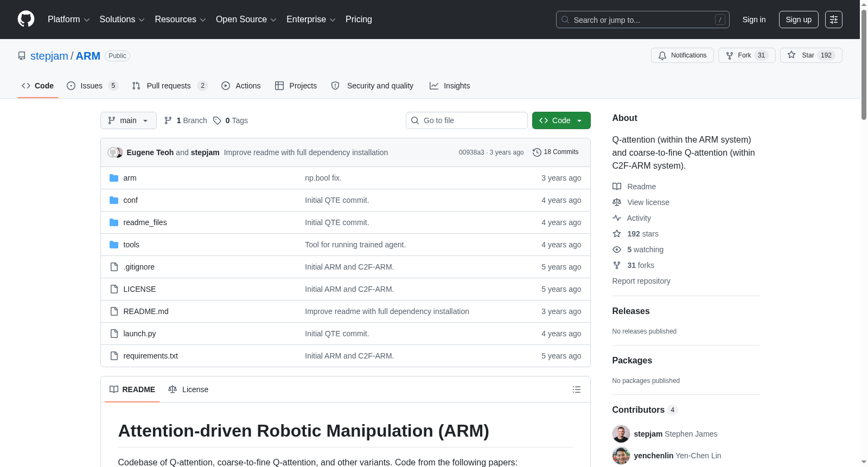Open 'Tool for running trained agent.' commit
Screen dimensions: 868x467
[355, 245]
